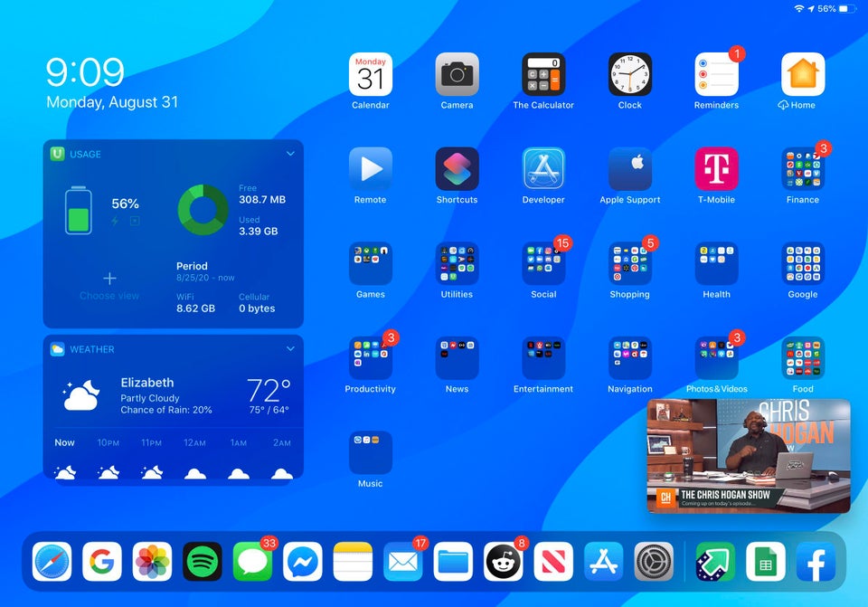Select the Now hourly forecast
Screen dimensions: 868x607
click(65, 459)
